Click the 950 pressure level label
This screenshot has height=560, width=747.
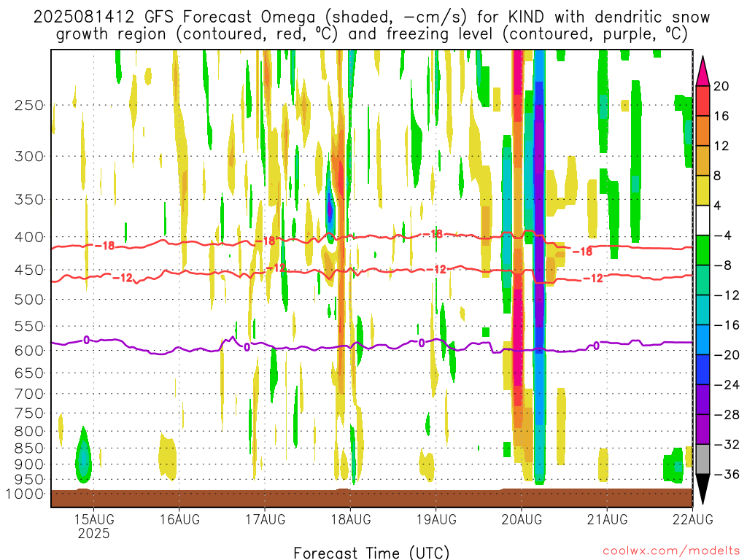29,480
